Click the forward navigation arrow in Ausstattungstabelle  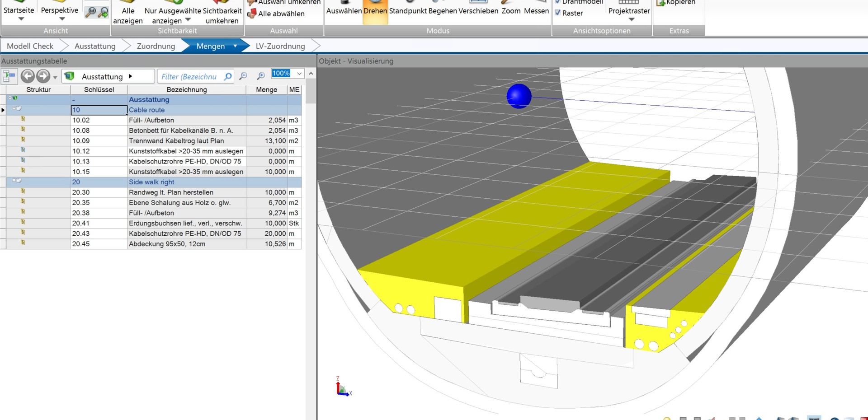click(43, 76)
